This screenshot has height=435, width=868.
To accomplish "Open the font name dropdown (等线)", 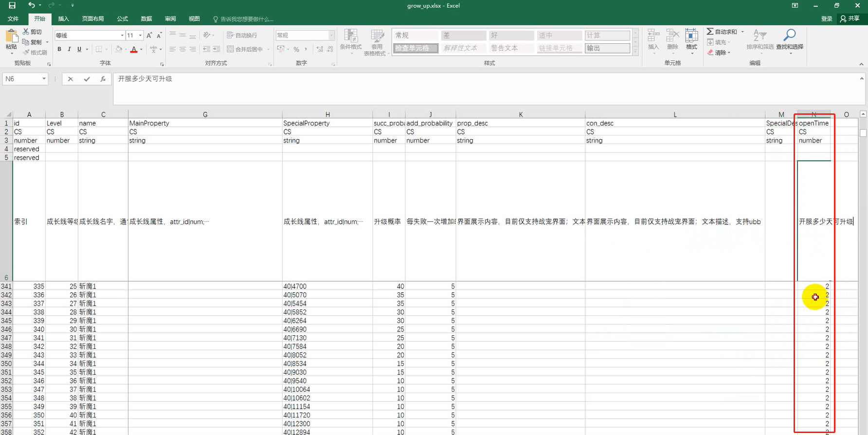I will coord(122,36).
